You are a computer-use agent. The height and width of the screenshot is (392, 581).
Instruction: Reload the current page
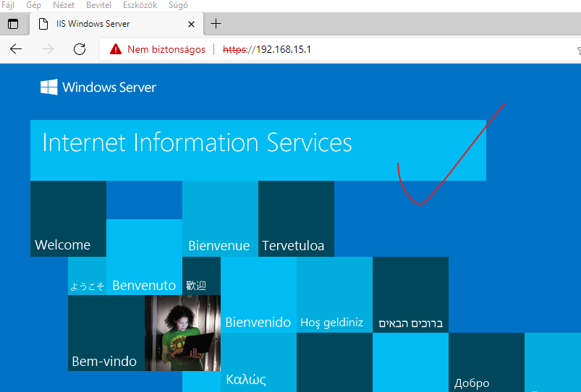click(x=80, y=49)
